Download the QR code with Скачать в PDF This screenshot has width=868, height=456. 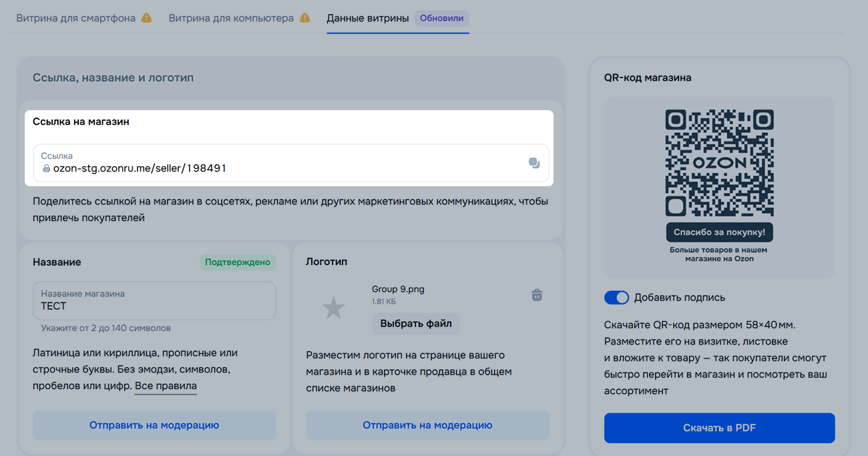719,428
